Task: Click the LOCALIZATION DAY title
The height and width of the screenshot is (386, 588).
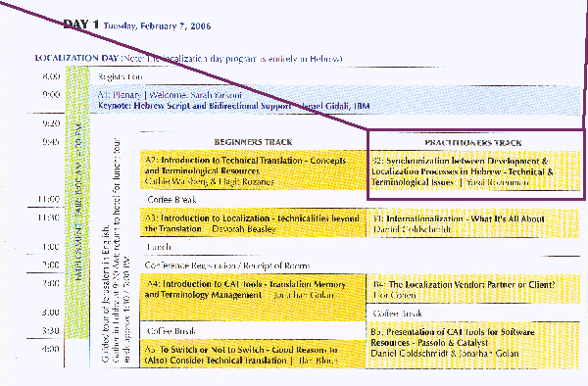Action: point(76,58)
